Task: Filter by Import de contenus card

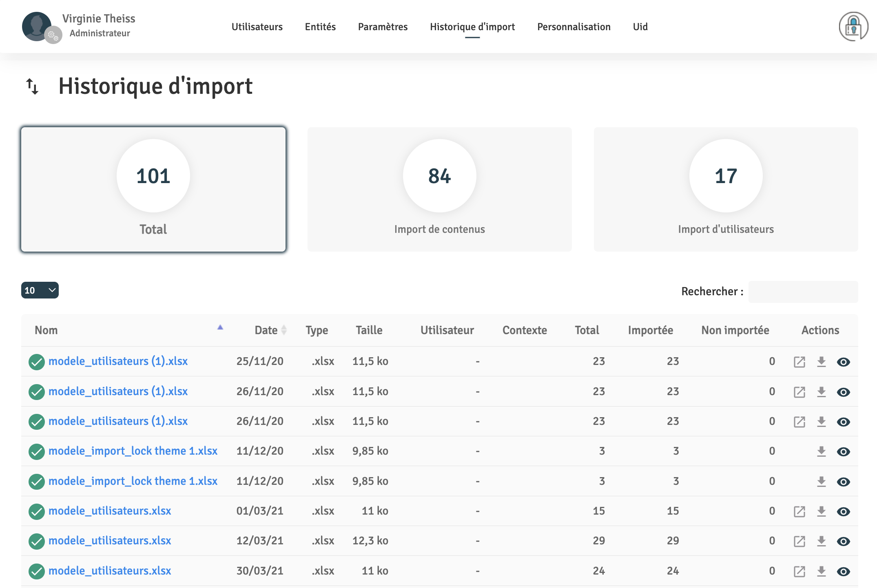Action: (x=439, y=189)
